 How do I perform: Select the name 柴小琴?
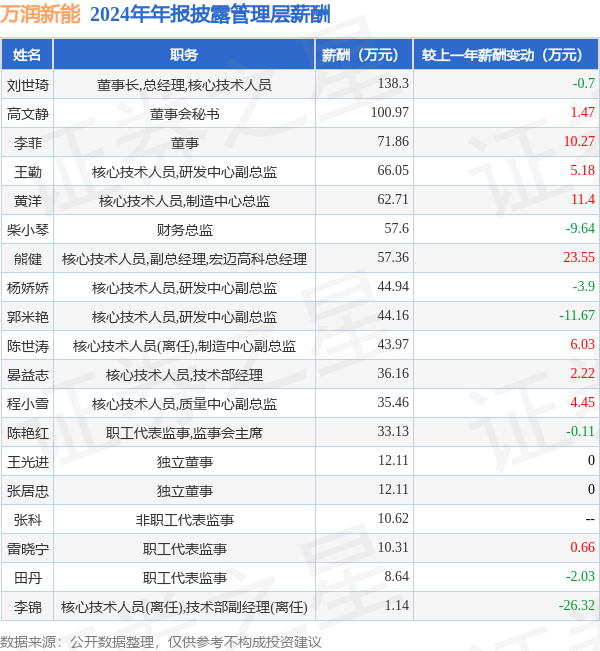(28, 230)
